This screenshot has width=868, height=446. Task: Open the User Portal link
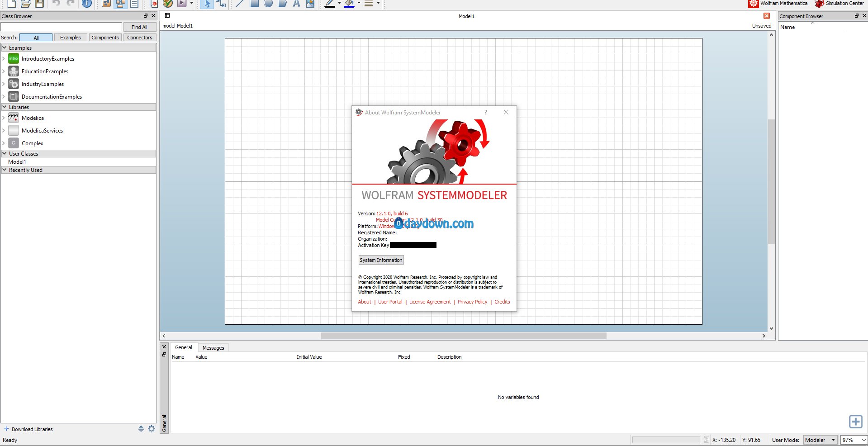[390, 302]
